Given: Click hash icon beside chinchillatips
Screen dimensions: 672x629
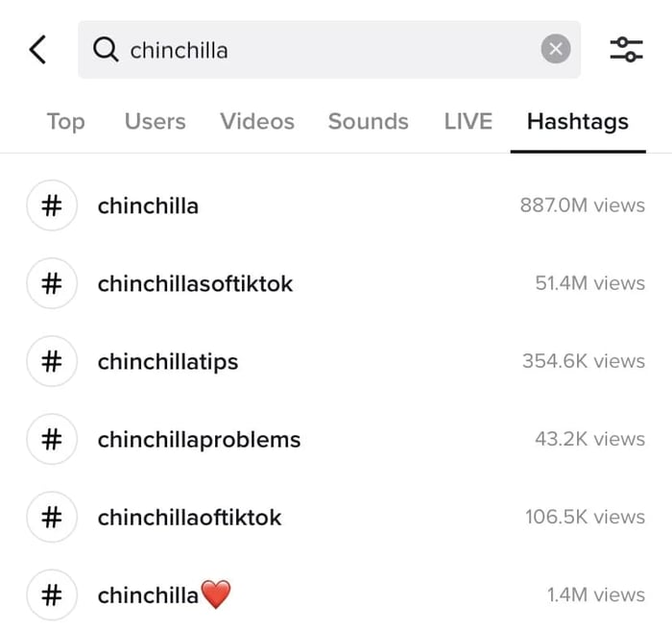Looking at the screenshot, I should coord(51,361).
